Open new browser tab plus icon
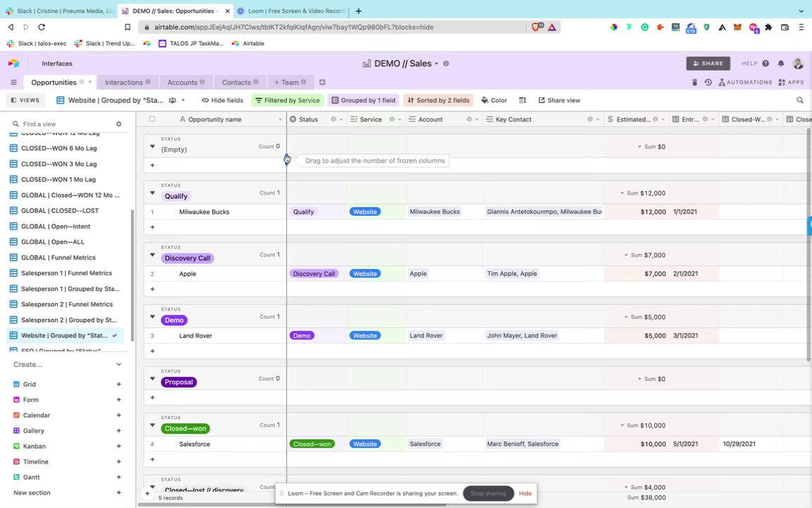Viewport: 812px width, 508px height. click(358, 11)
